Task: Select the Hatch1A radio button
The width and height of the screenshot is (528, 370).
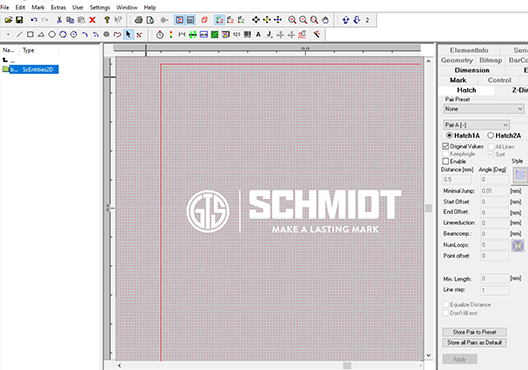Action: 449,135
